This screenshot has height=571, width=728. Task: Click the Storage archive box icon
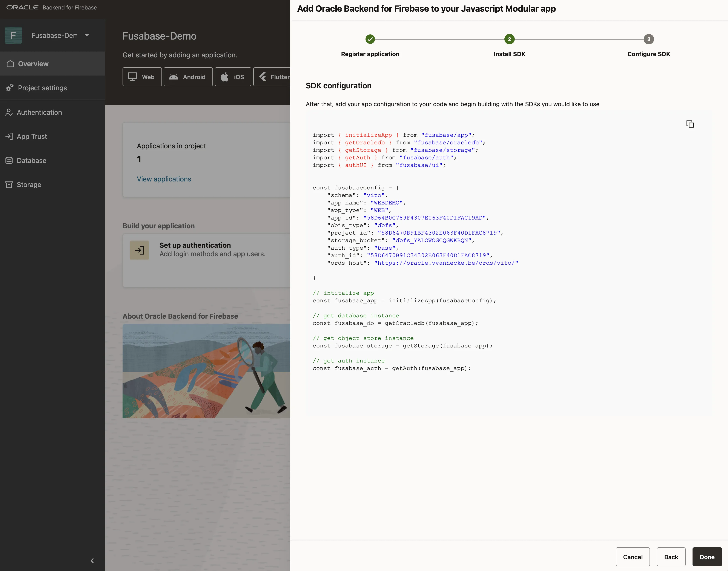[x=9, y=184]
